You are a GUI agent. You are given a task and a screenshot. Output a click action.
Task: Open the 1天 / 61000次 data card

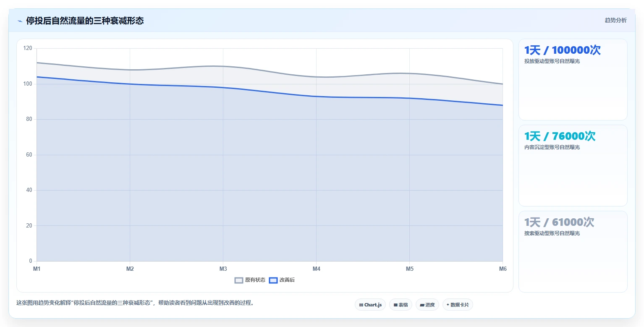click(573, 251)
